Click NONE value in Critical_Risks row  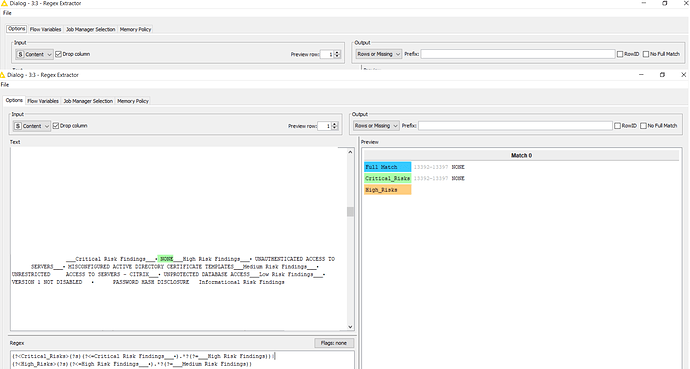click(x=458, y=179)
